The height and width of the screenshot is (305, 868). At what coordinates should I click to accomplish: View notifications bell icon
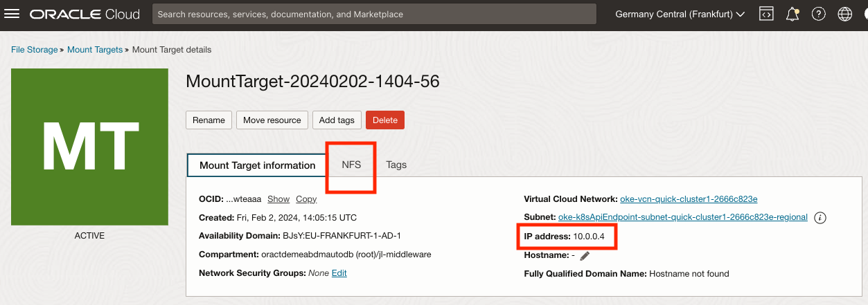(x=792, y=14)
